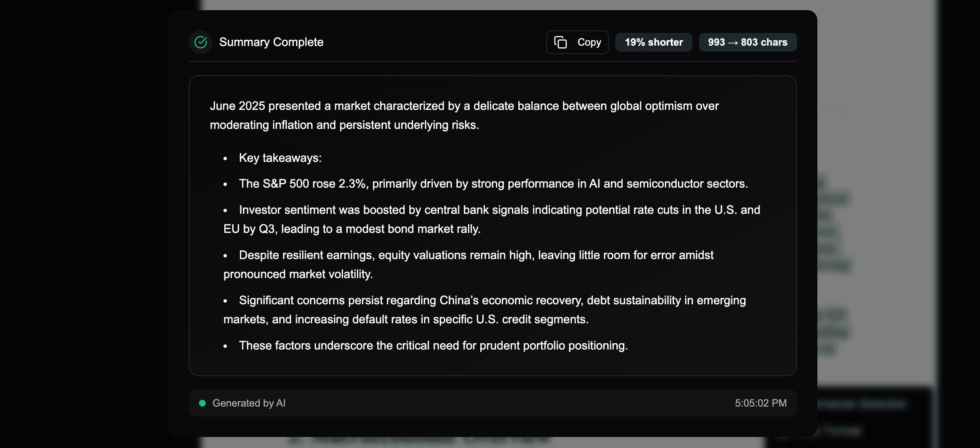This screenshot has height=448, width=980.
Task: Click the prudent portfolio positioning bullet
Action: pos(433,346)
